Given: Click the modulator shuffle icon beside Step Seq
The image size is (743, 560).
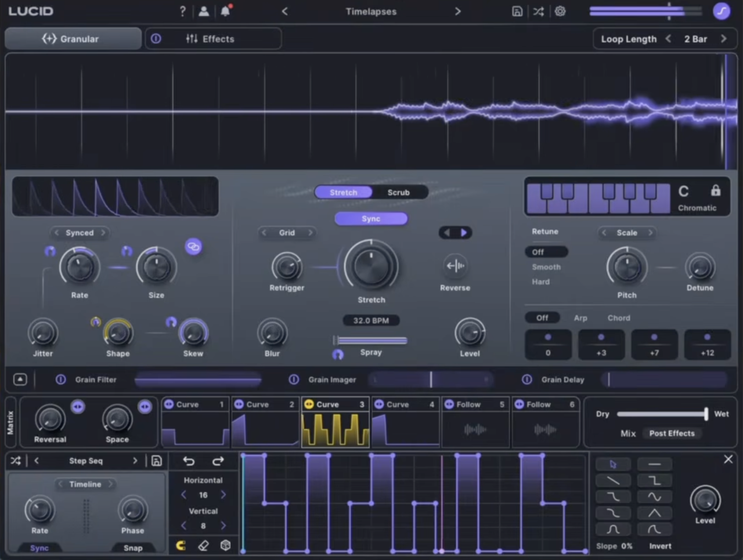Looking at the screenshot, I should (16, 461).
